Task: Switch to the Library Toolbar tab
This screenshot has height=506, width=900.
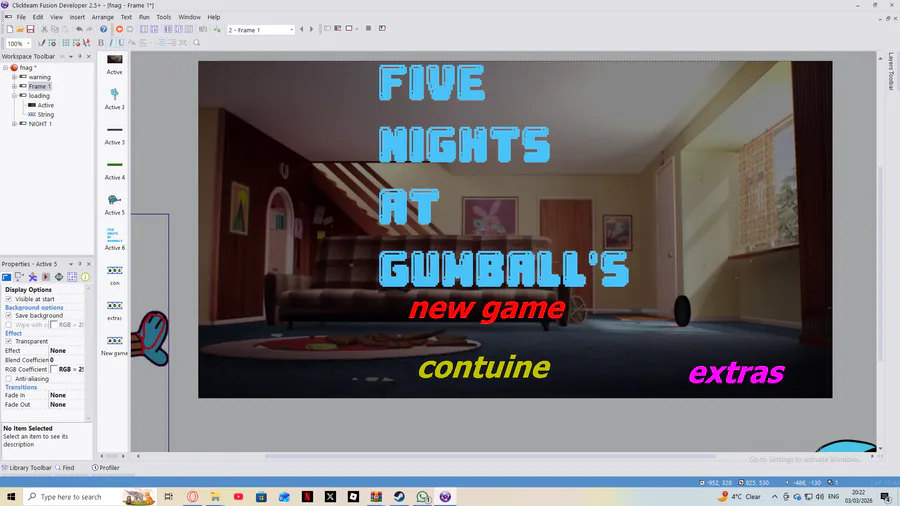Action: [x=26, y=468]
